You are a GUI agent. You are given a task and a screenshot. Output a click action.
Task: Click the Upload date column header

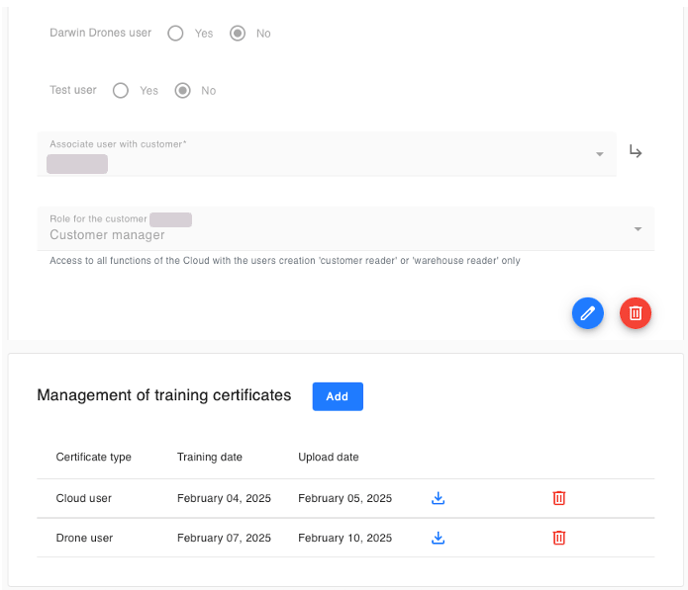[328, 457]
